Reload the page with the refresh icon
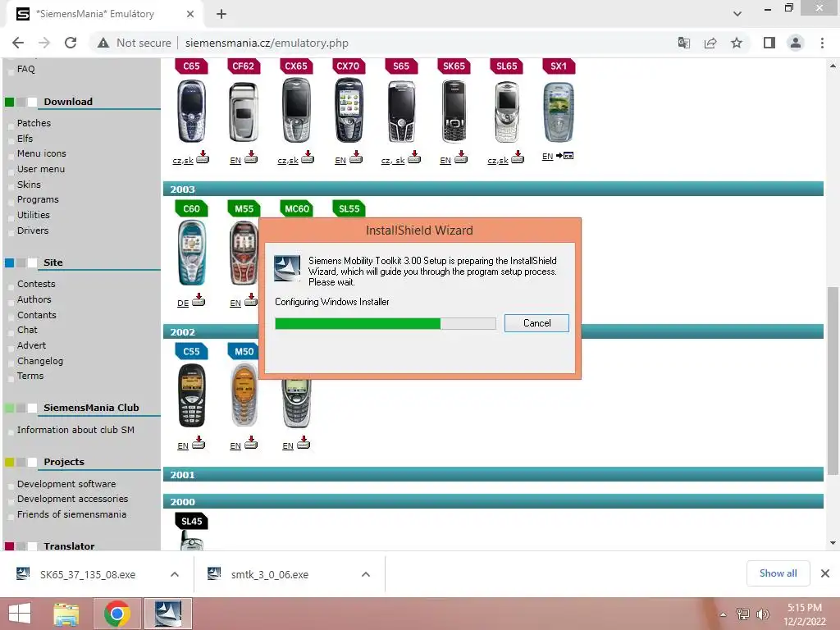840x630 pixels. click(x=71, y=43)
